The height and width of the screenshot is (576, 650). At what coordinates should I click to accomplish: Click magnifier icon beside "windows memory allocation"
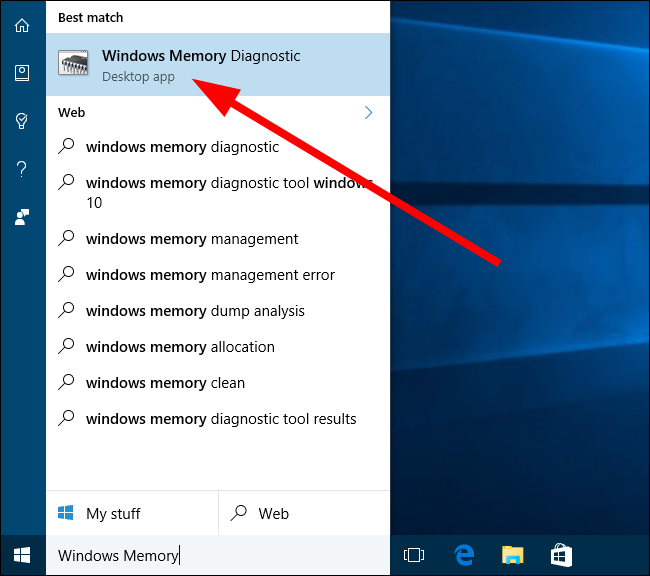click(66, 346)
